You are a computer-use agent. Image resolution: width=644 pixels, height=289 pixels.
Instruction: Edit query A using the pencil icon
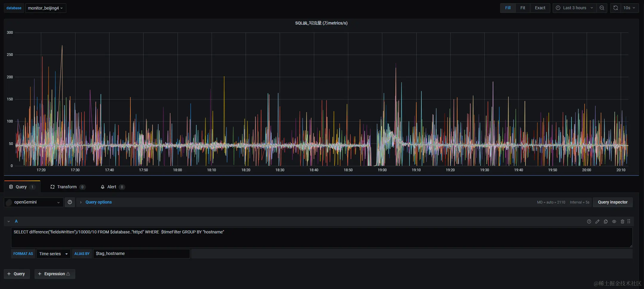point(597,221)
